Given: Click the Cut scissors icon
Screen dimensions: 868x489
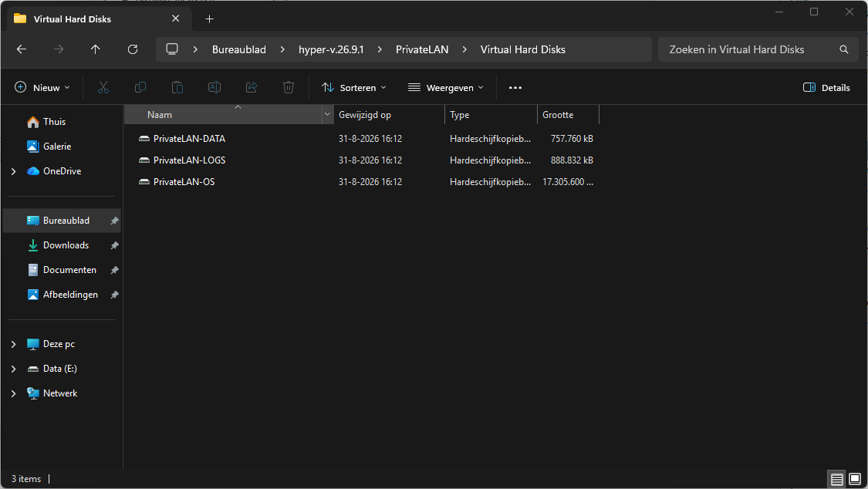Looking at the screenshot, I should [103, 87].
